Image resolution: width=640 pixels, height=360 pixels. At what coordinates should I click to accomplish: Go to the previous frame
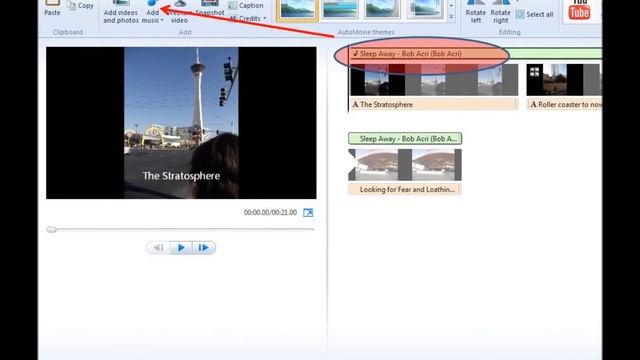click(x=159, y=248)
